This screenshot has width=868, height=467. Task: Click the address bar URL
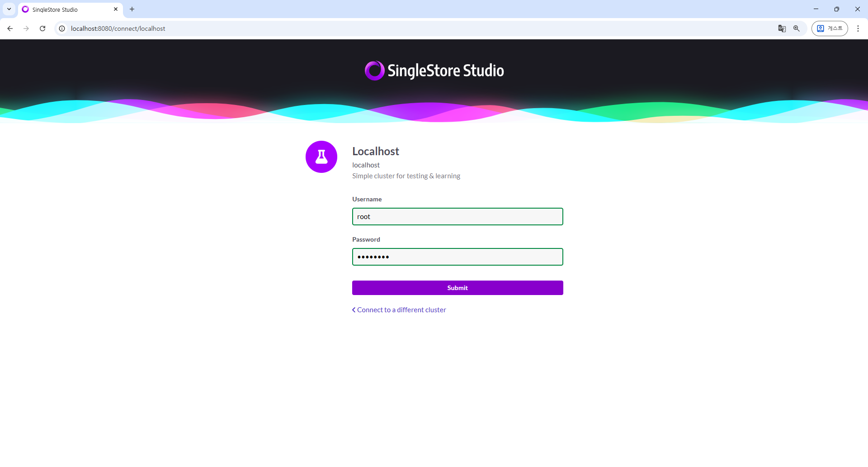tap(118, 29)
